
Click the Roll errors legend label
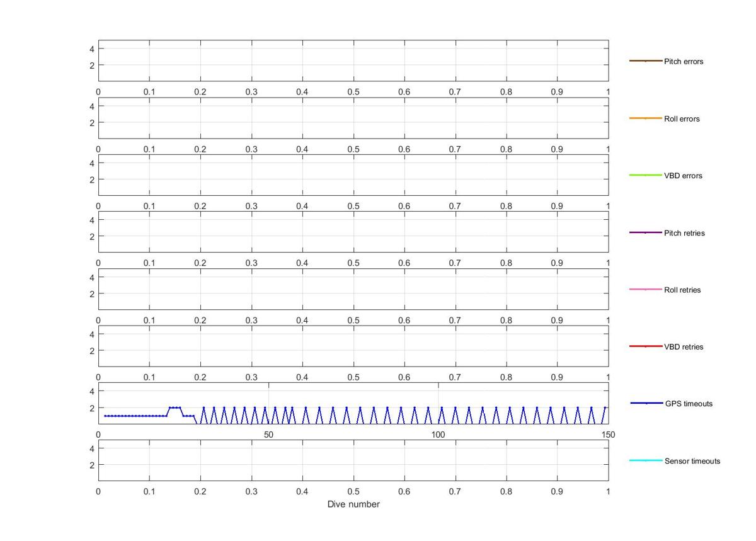pos(682,119)
